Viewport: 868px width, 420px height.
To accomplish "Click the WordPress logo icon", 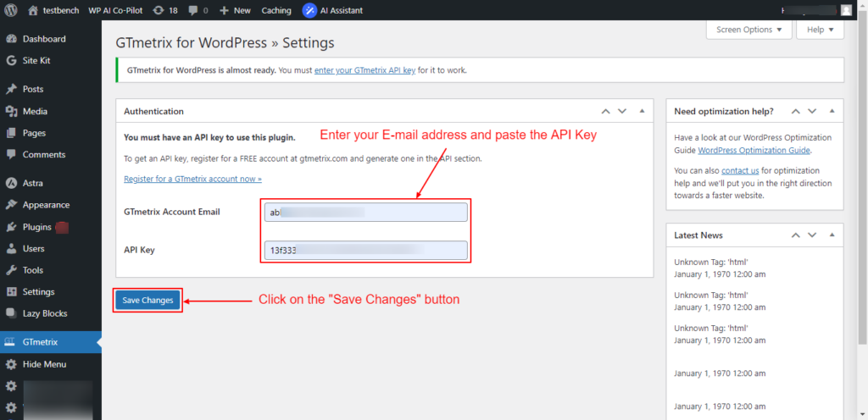I will [x=11, y=10].
